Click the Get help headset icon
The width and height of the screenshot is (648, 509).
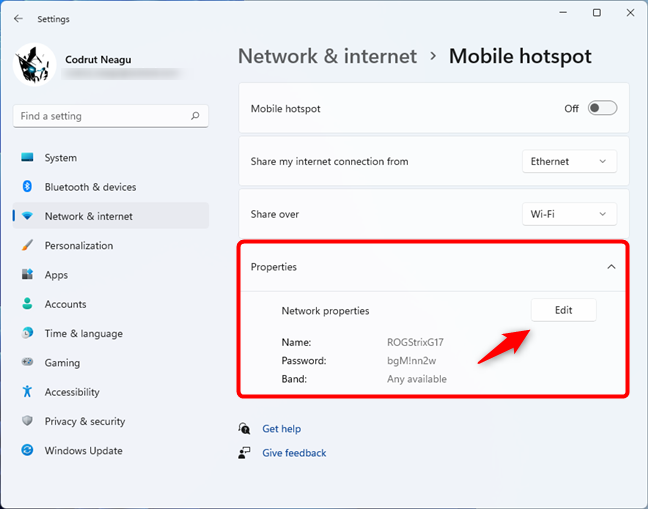click(x=244, y=429)
